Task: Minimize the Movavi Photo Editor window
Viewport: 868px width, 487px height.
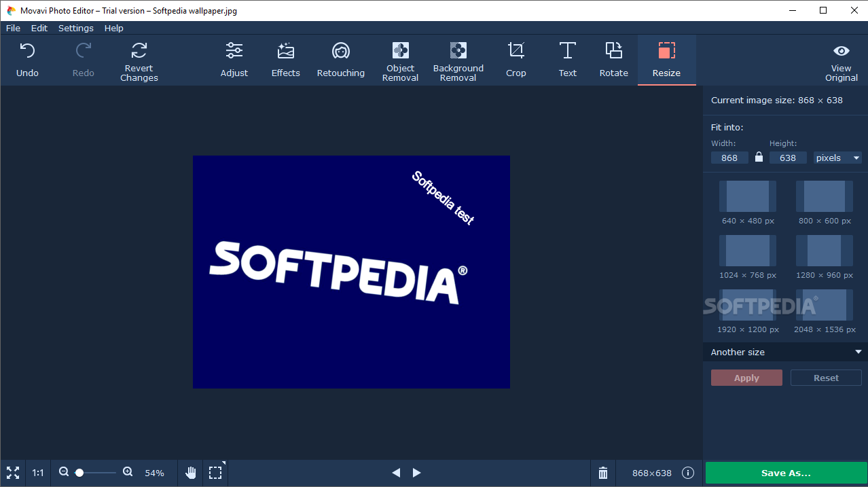Action: pyautogui.click(x=792, y=10)
